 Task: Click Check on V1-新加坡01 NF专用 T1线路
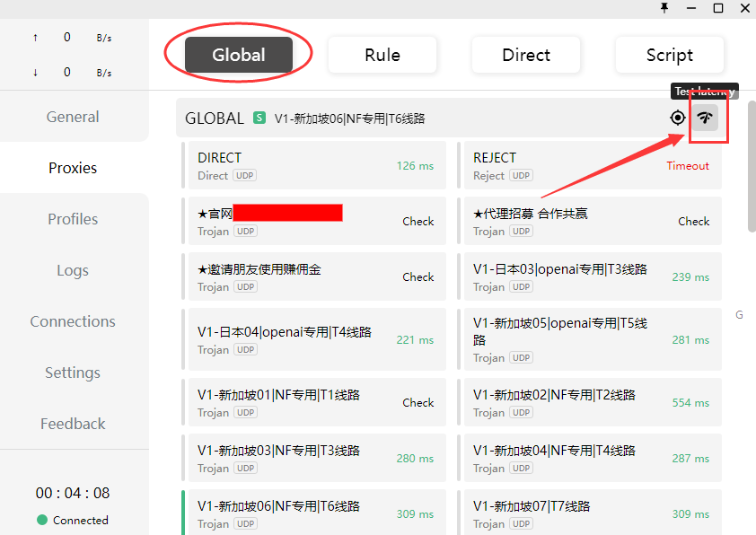418,403
